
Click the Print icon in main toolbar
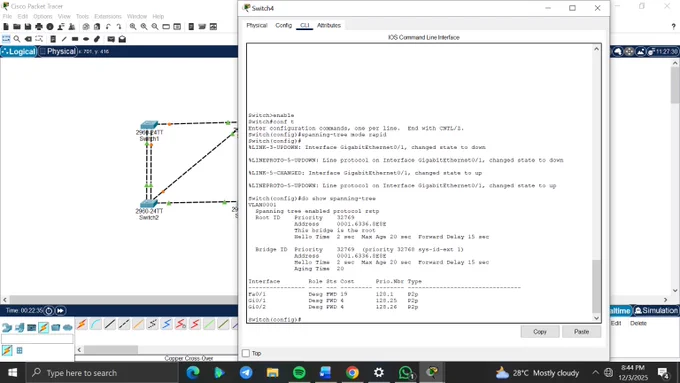pos(39,27)
